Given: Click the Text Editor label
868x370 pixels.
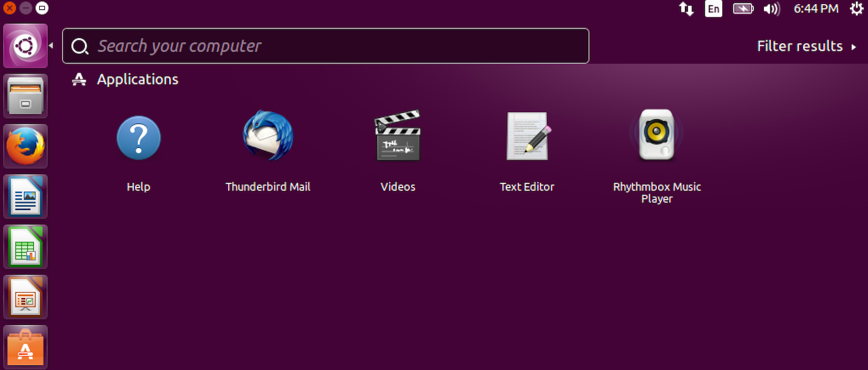Looking at the screenshot, I should coord(527,187).
